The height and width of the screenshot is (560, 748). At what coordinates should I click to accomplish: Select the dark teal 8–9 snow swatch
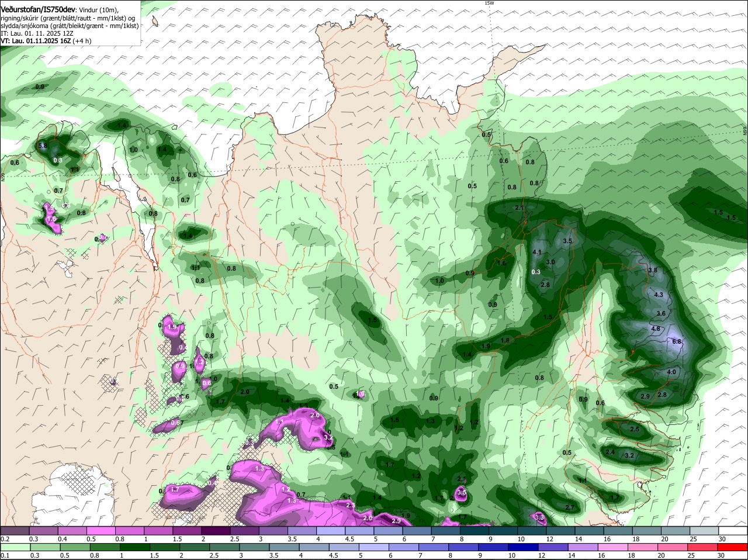(475, 530)
